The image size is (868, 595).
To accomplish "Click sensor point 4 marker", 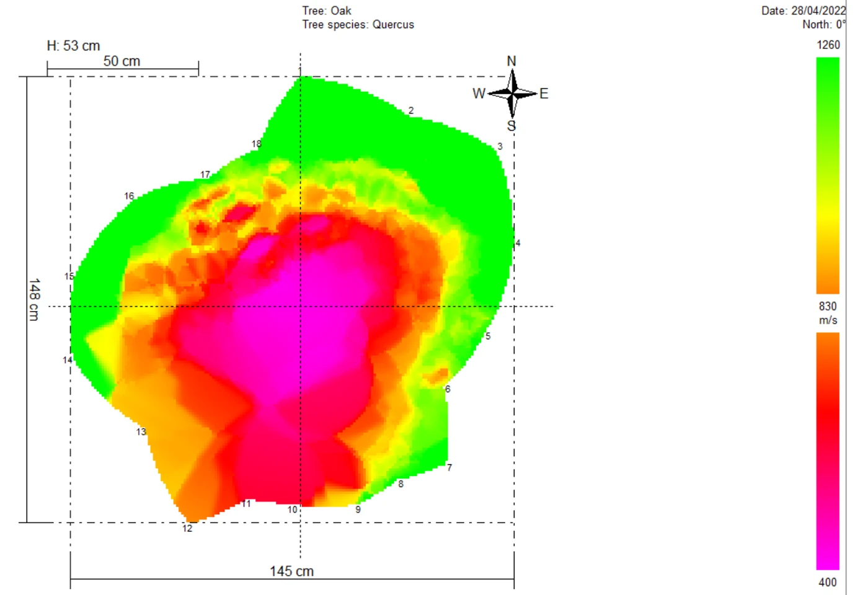I will tap(518, 243).
